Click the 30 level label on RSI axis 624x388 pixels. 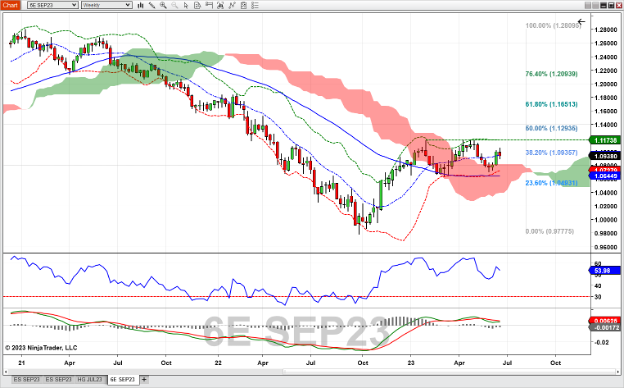pyautogui.click(x=598, y=296)
